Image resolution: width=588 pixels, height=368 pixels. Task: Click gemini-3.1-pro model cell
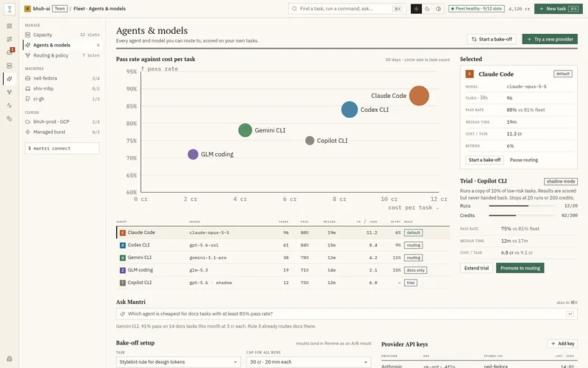[x=208, y=258]
